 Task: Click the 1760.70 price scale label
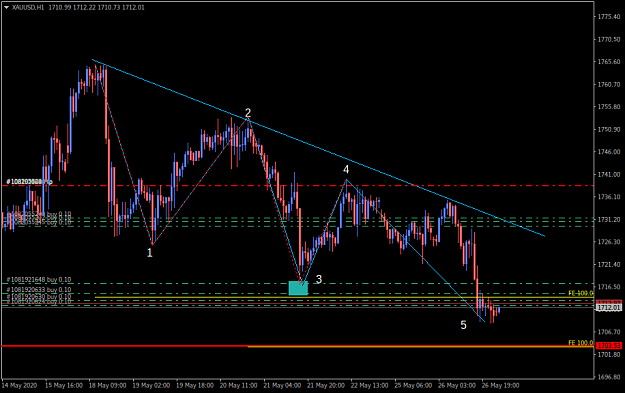[609, 84]
